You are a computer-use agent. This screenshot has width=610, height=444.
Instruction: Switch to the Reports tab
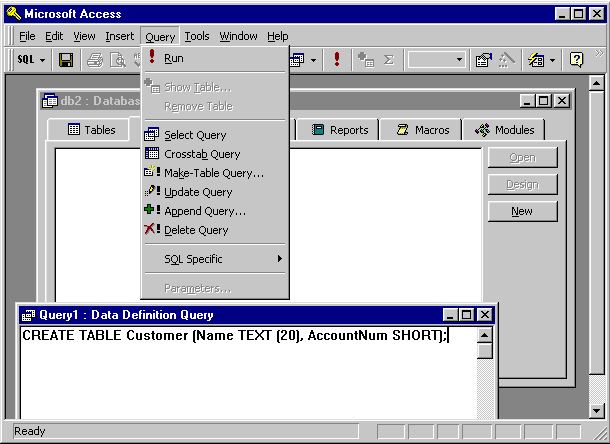point(340,130)
